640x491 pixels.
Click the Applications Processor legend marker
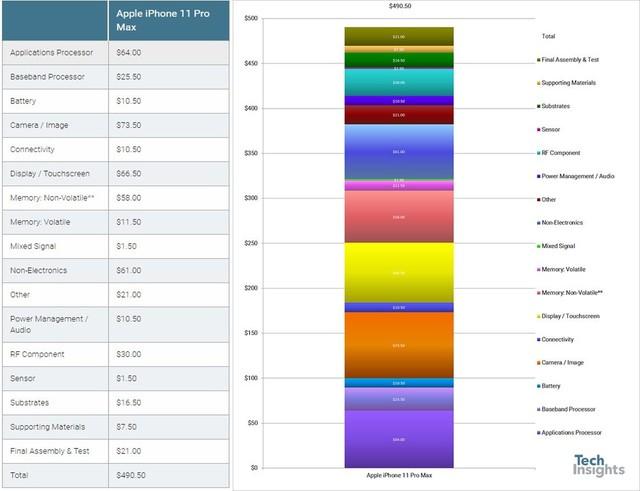click(539, 433)
